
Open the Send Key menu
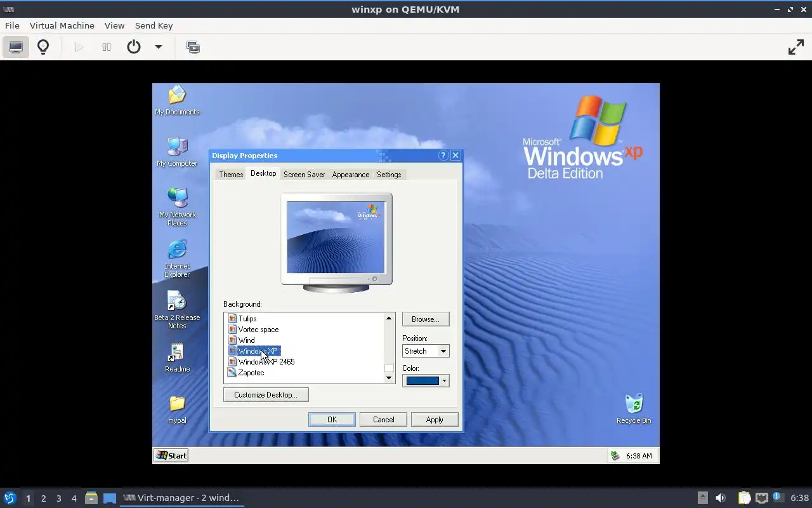[154, 25]
